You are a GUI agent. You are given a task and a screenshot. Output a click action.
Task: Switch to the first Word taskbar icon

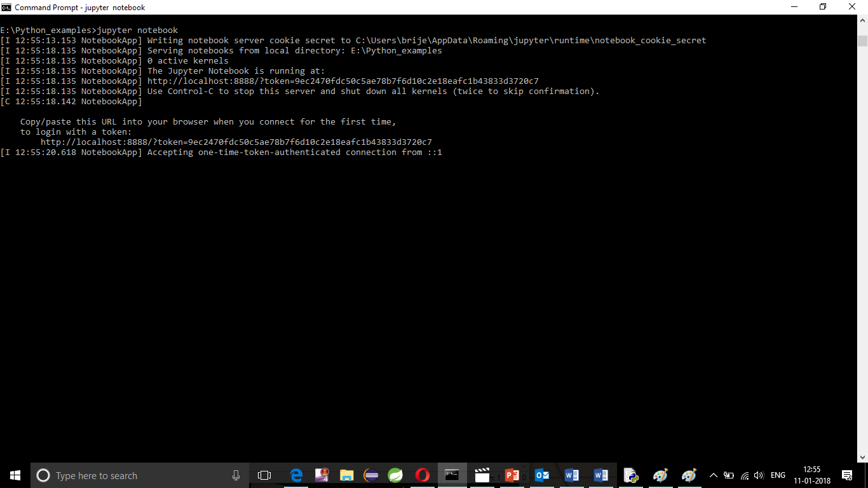(571, 475)
